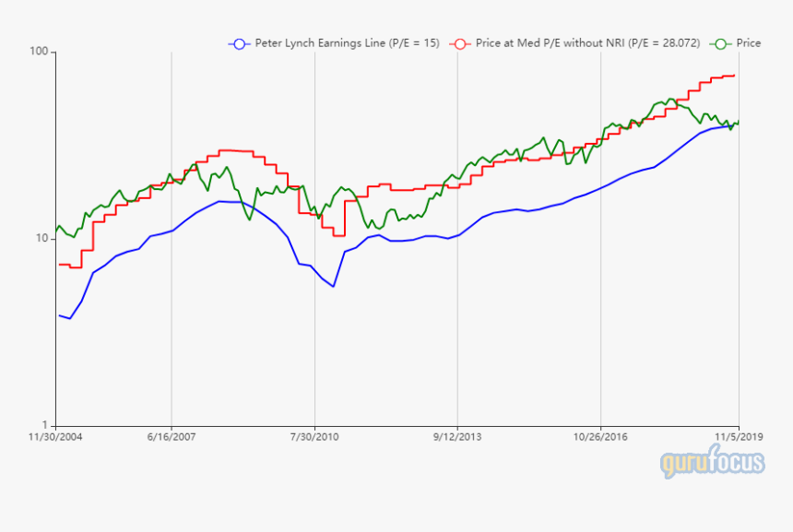This screenshot has height=532, width=793.
Task: Click the green Price legend marker circle
Action: click(x=721, y=44)
